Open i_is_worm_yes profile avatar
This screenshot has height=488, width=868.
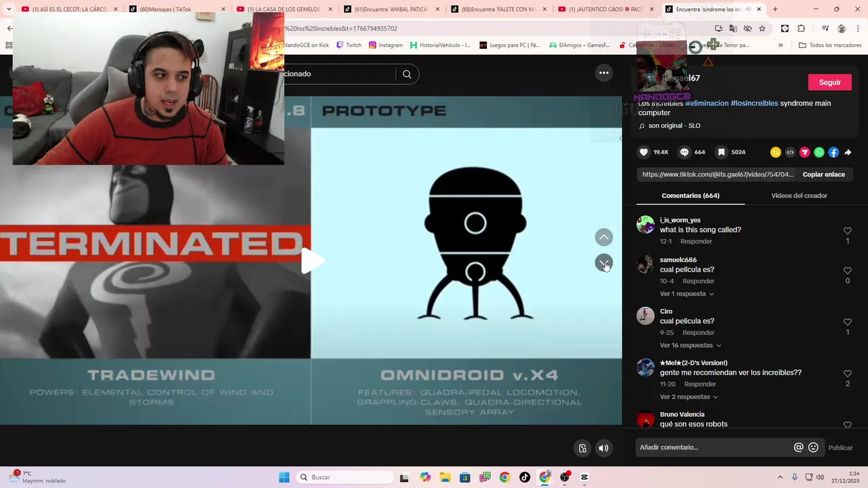[x=646, y=224]
